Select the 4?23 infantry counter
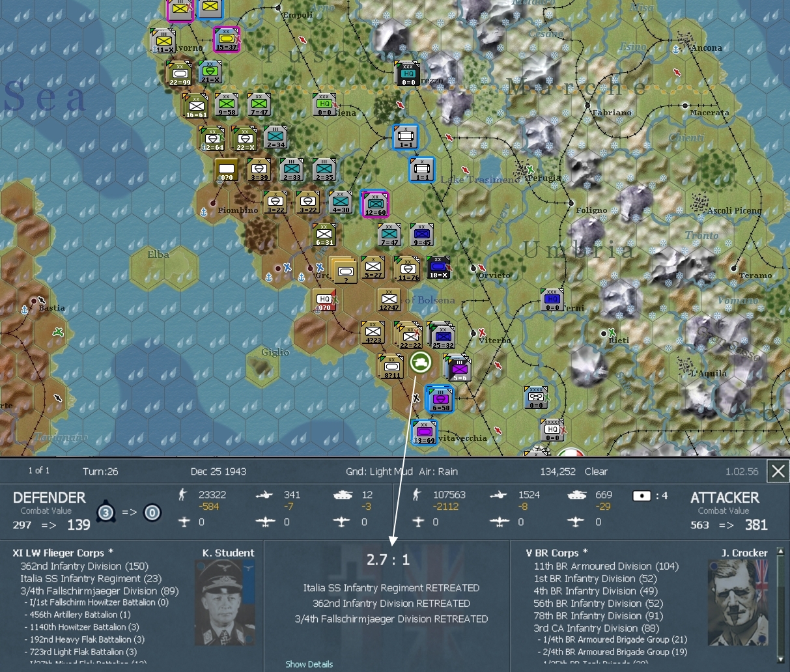 (373, 332)
